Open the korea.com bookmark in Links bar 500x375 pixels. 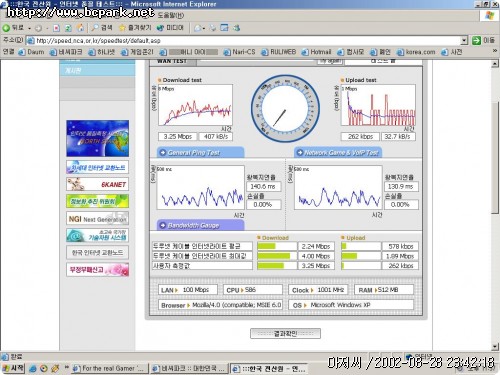pos(416,52)
